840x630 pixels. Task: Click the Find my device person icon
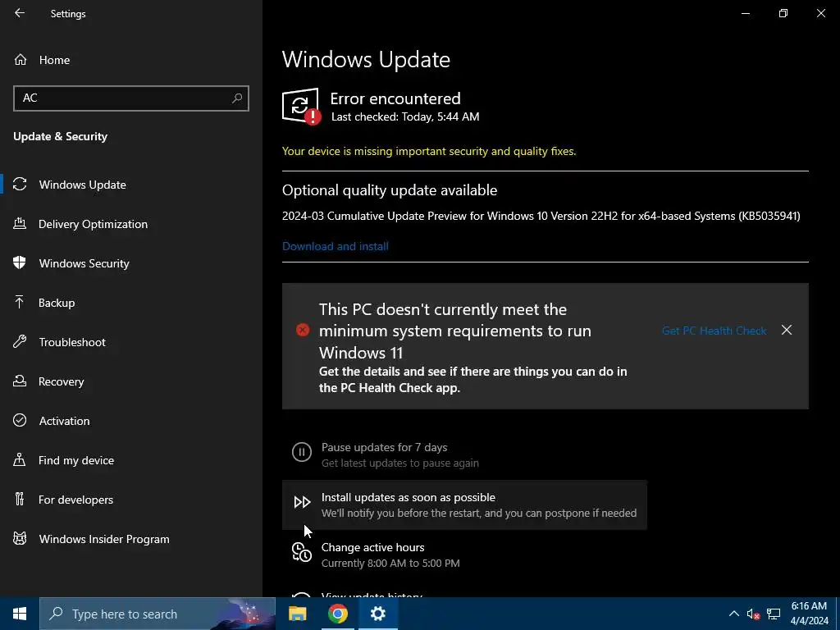click(20, 459)
